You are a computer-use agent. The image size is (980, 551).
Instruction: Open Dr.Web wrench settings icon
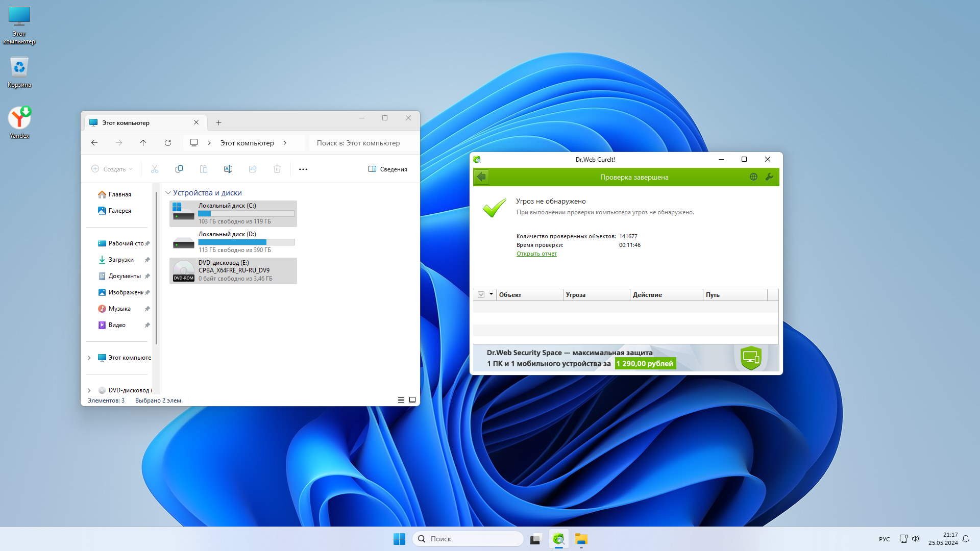769,177
